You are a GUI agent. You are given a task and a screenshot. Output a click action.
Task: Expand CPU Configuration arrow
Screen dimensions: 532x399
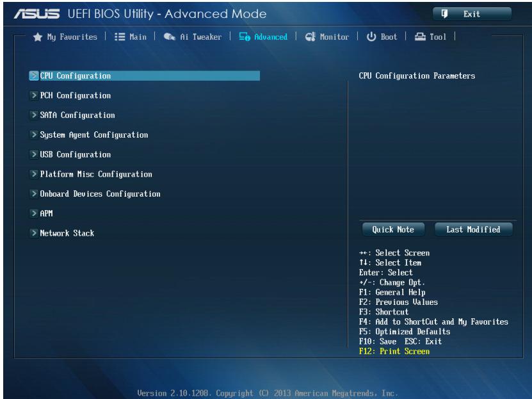pyautogui.click(x=33, y=76)
